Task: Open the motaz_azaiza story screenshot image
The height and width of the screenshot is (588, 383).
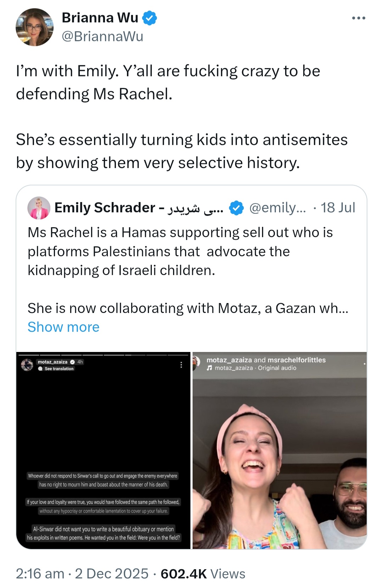Action: tap(104, 450)
